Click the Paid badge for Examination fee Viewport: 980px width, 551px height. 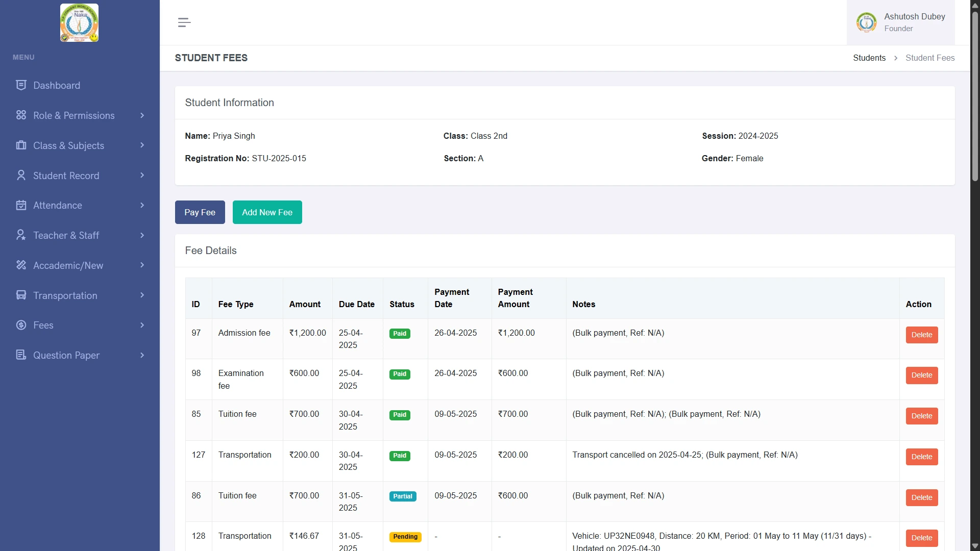point(400,374)
